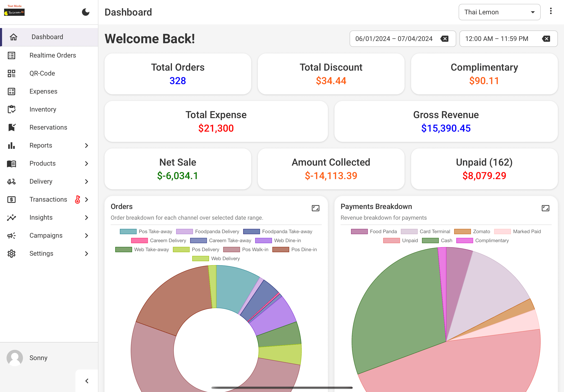The height and width of the screenshot is (392, 564).
Task: Select the Dashboard menu item
Action: pos(49,37)
